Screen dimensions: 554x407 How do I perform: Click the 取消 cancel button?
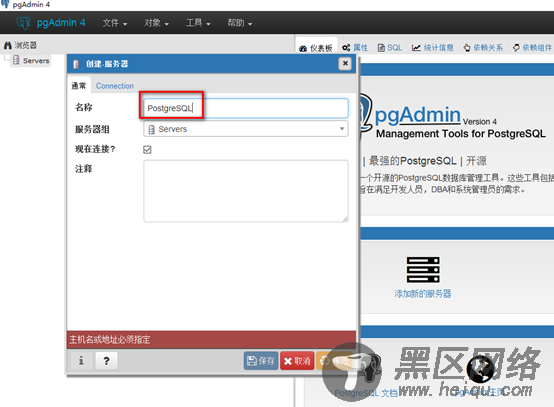click(297, 361)
